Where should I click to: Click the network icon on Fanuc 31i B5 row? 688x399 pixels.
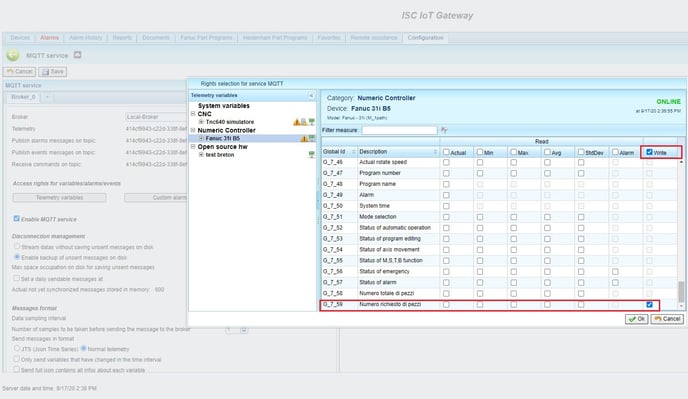click(x=312, y=138)
